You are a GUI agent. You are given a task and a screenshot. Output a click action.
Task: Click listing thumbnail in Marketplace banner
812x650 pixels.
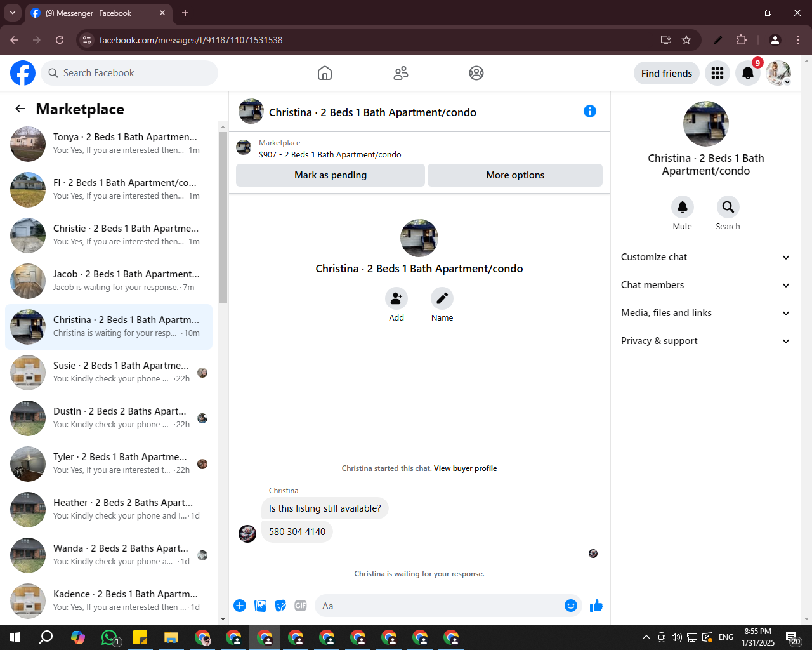(x=244, y=148)
